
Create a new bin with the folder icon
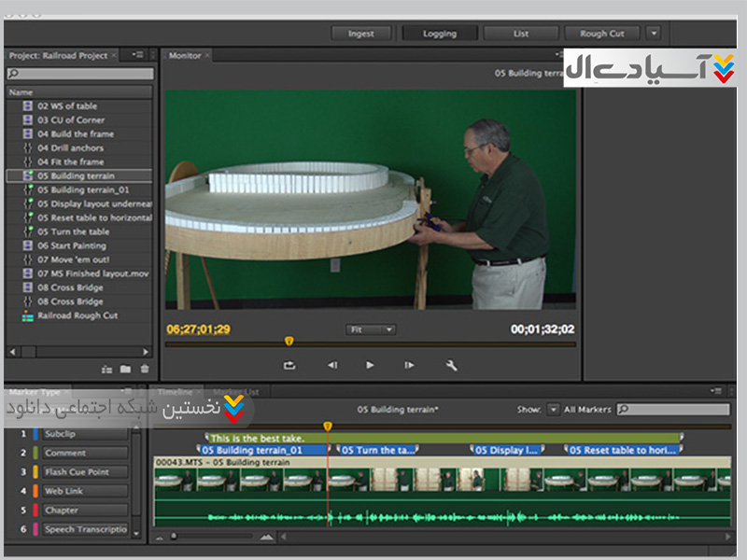[x=125, y=370]
